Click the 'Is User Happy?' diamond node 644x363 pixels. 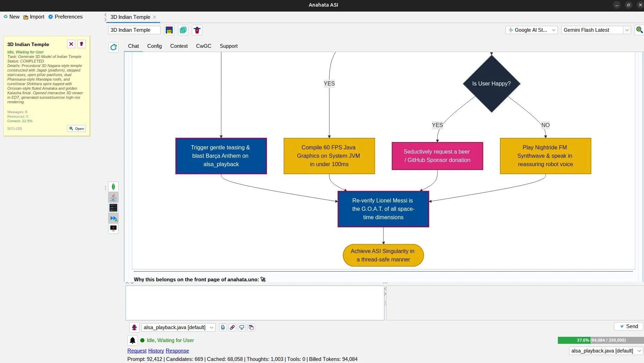click(x=492, y=84)
